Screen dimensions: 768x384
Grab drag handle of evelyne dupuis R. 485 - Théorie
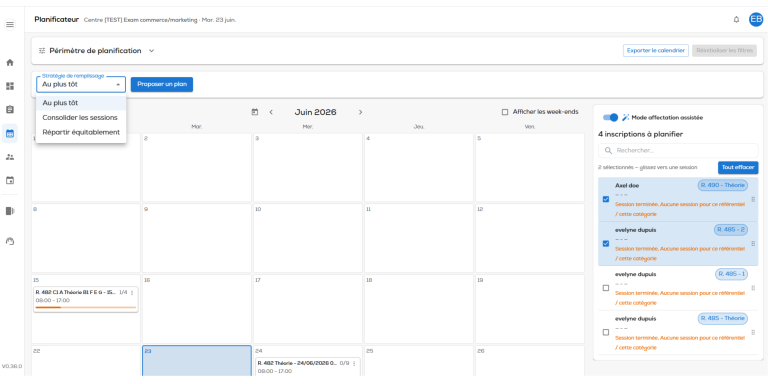click(x=753, y=332)
